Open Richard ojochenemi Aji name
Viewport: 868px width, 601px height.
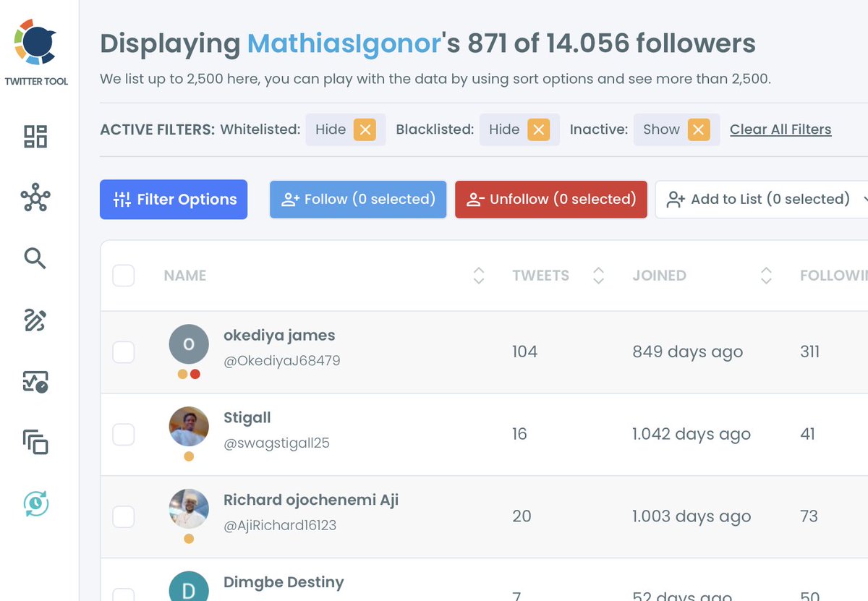pyautogui.click(x=311, y=500)
